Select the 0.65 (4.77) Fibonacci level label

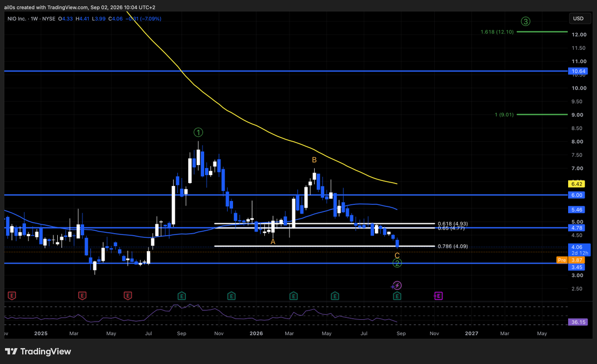(x=451, y=228)
